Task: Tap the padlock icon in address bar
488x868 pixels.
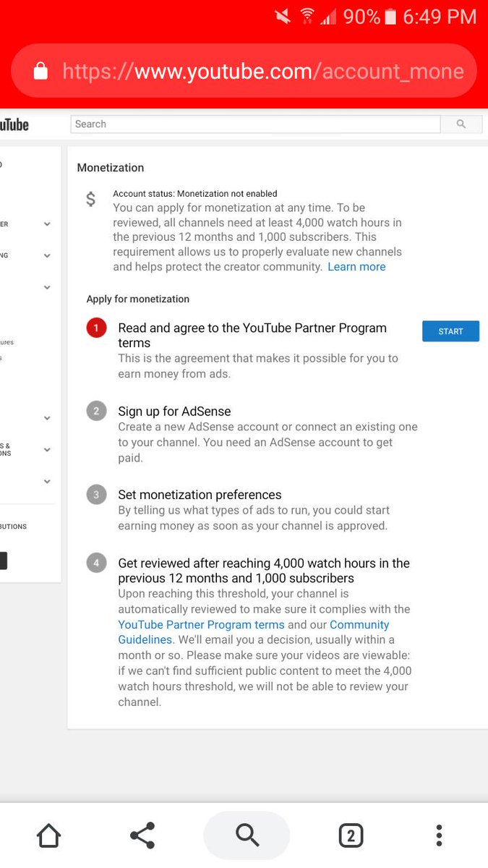Action: pos(40,70)
